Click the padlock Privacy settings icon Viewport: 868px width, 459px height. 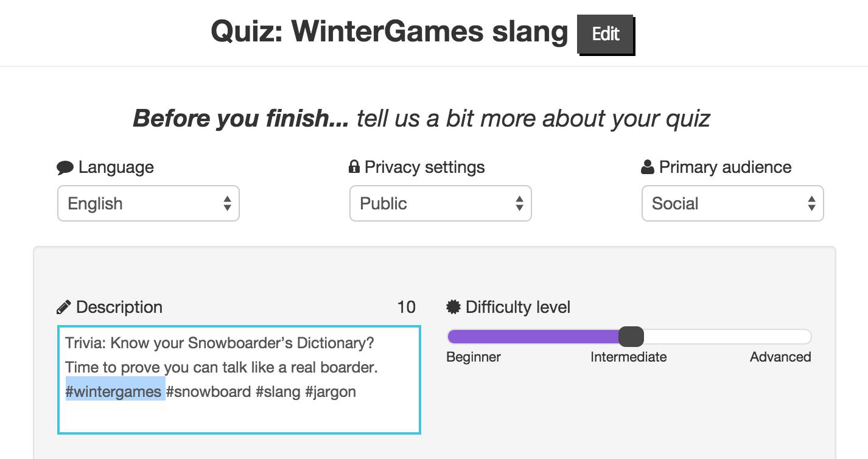point(354,167)
